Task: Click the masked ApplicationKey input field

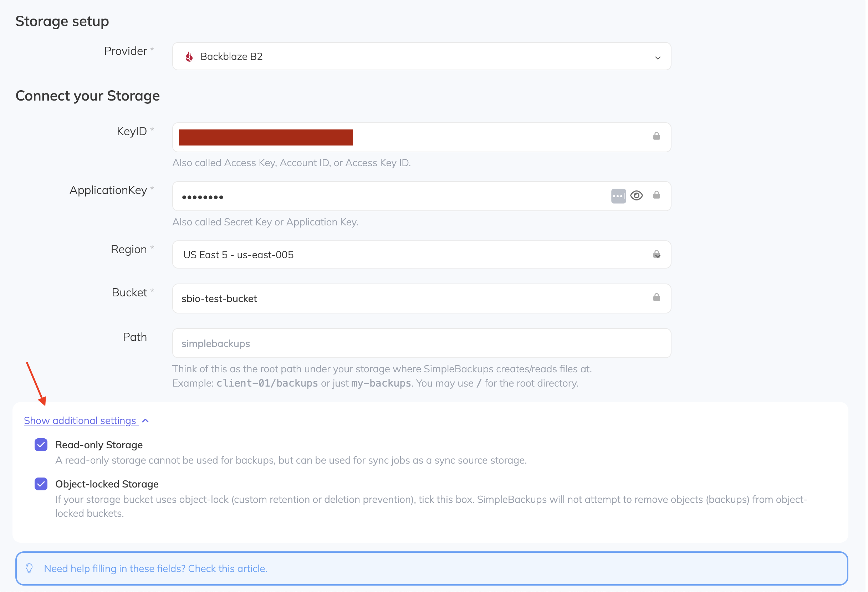Action: (373, 195)
